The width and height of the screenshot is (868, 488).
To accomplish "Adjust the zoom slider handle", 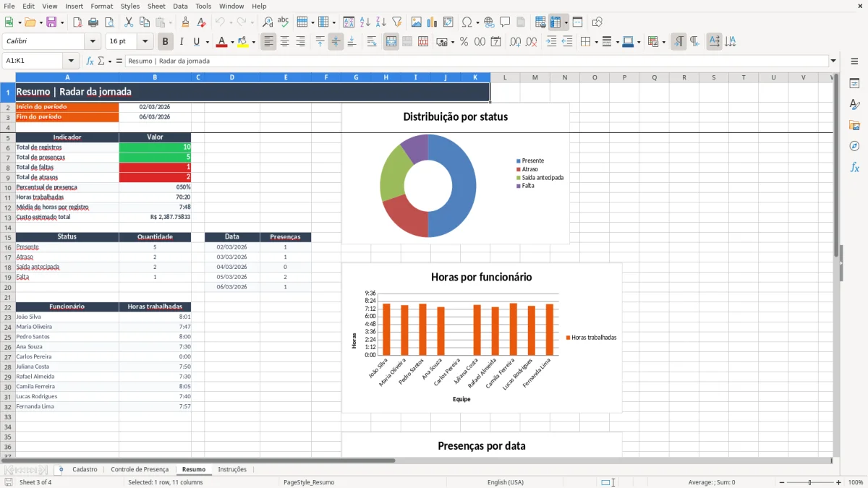I will point(809,482).
